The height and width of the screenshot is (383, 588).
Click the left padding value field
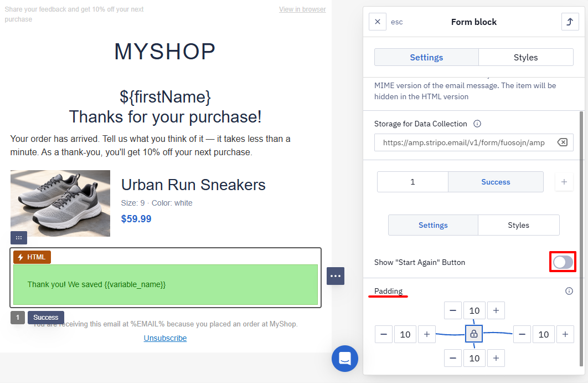(405, 334)
